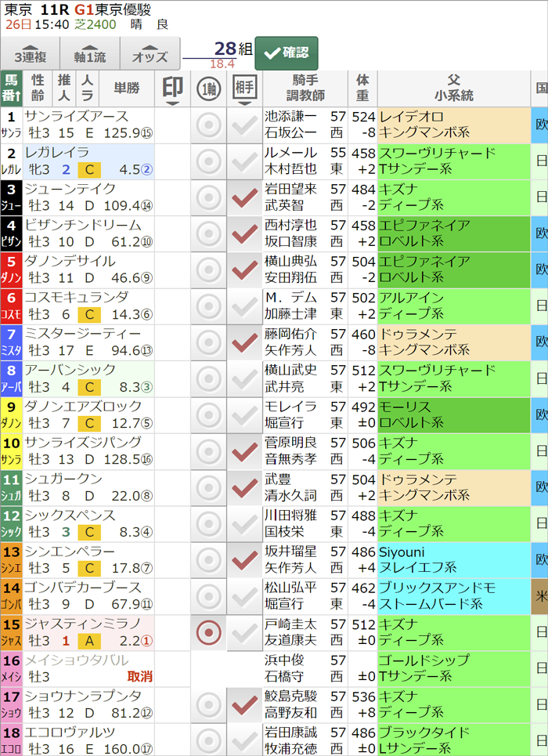Uncheck opponent box for ミスタージーティー
Viewport: 548px width, 756px height.
(245, 343)
